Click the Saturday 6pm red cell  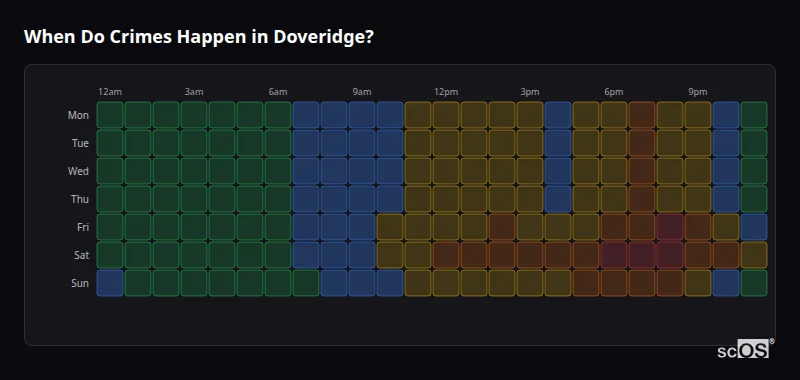tap(614, 255)
